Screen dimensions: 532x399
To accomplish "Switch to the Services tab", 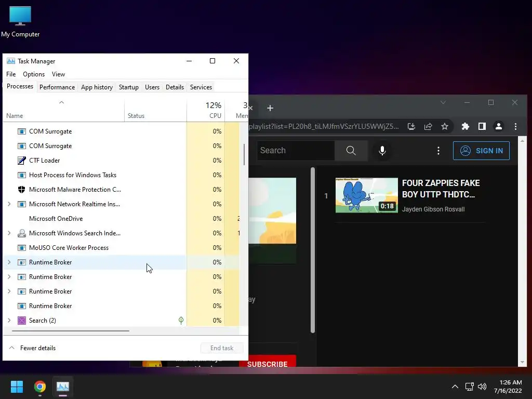I will (201, 87).
